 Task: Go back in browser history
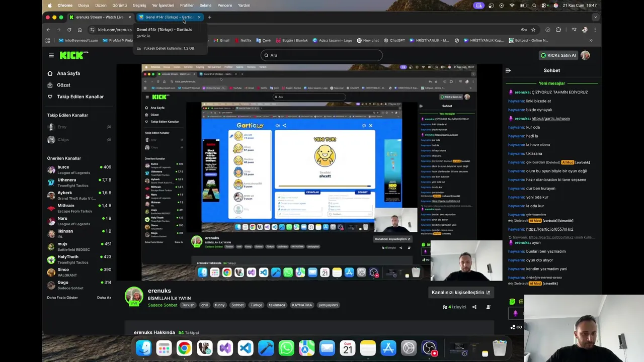48,30
